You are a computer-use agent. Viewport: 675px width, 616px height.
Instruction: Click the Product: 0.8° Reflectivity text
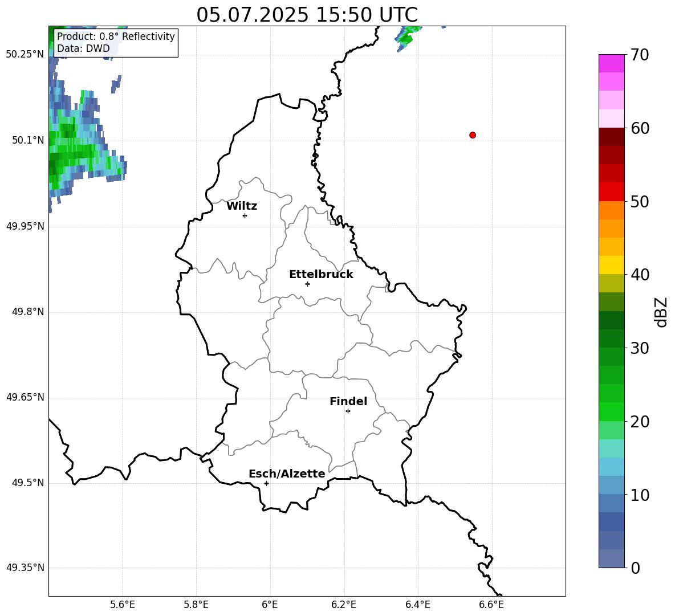pos(116,36)
